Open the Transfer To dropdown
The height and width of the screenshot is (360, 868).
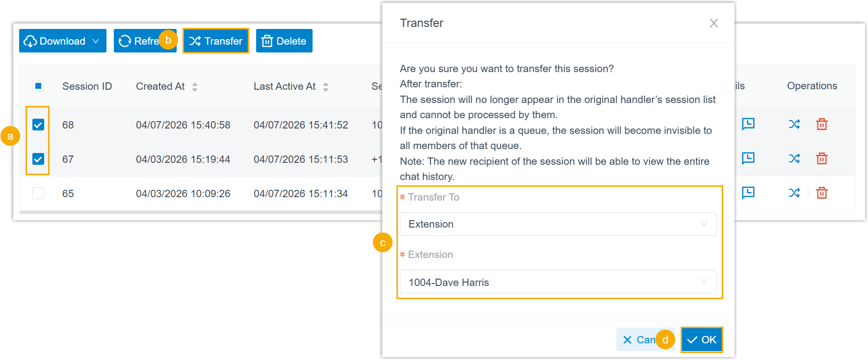coord(558,224)
